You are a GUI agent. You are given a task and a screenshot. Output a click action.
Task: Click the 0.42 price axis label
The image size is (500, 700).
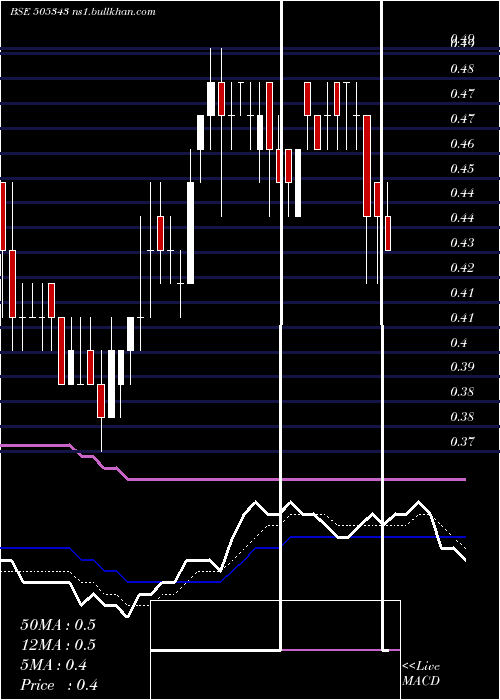coord(462,268)
